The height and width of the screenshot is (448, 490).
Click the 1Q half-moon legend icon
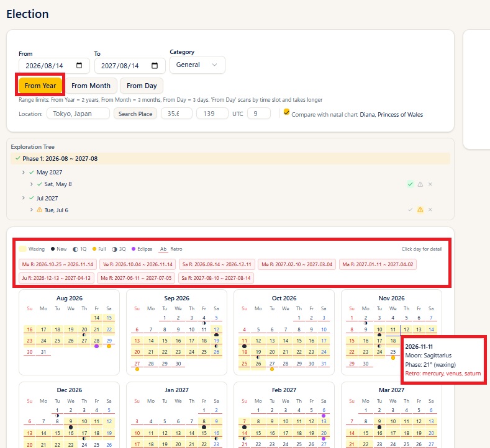coord(75,249)
